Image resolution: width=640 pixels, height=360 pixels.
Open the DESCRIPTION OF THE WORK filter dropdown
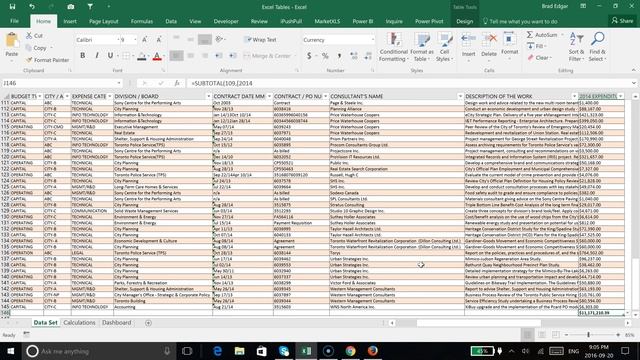pyautogui.click(x=574, y=96)
